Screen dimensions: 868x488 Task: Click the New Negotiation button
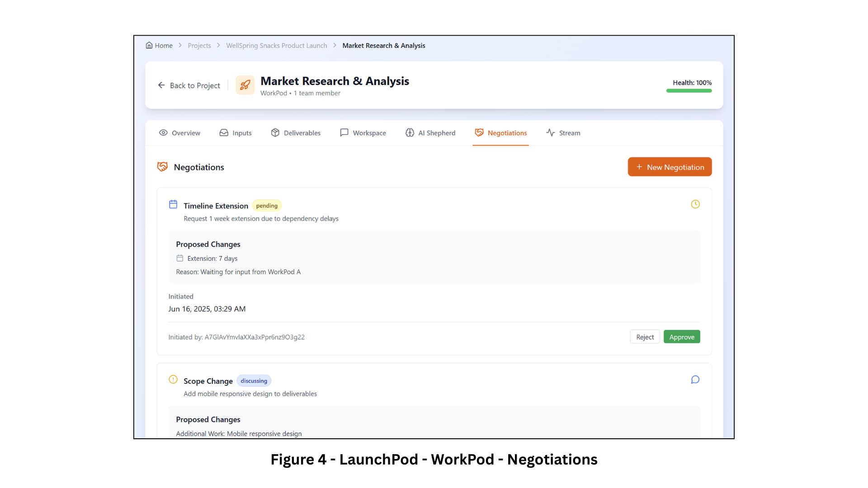pyautogui.click(x=670, y=167)
